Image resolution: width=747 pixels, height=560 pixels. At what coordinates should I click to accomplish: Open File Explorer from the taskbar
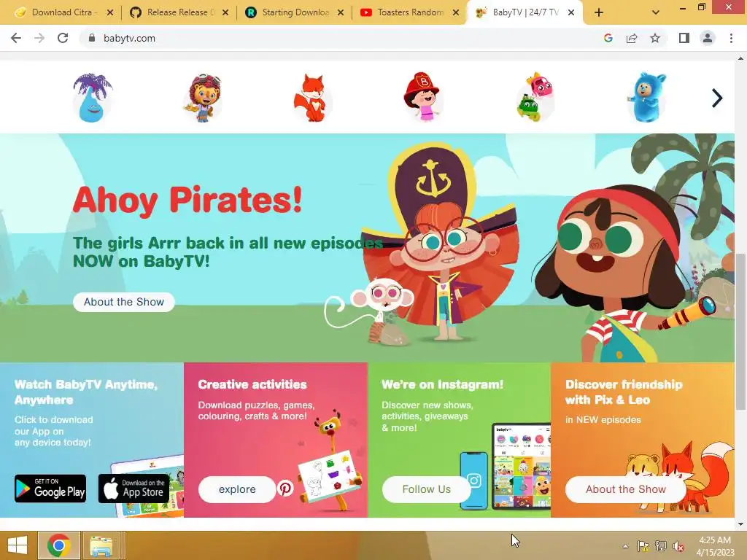pos(101,545)
